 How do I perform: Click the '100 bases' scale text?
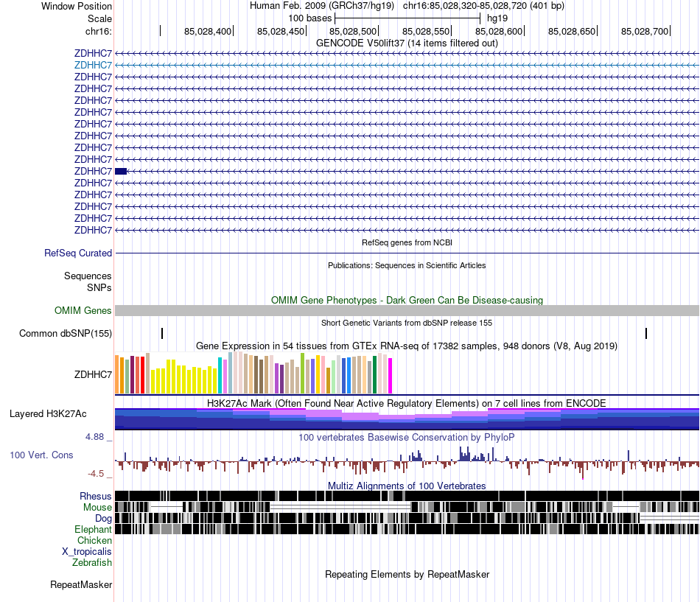click(x=309, y=18)
